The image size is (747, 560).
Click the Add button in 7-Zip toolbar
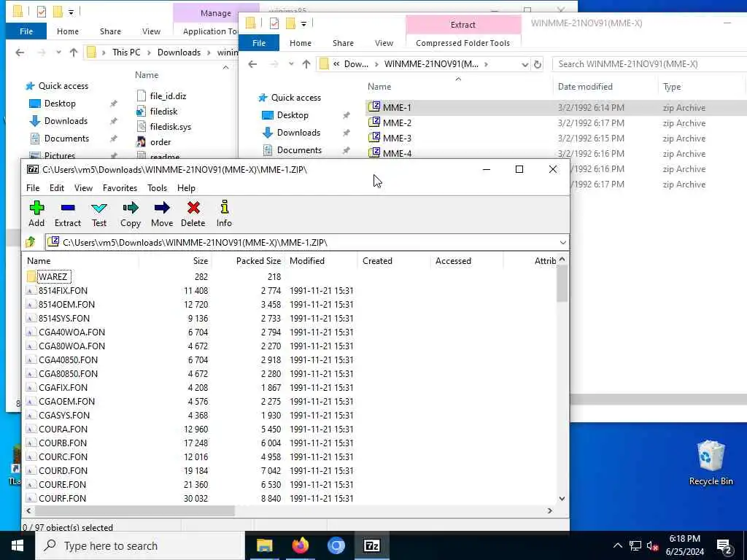click(36, 214)
